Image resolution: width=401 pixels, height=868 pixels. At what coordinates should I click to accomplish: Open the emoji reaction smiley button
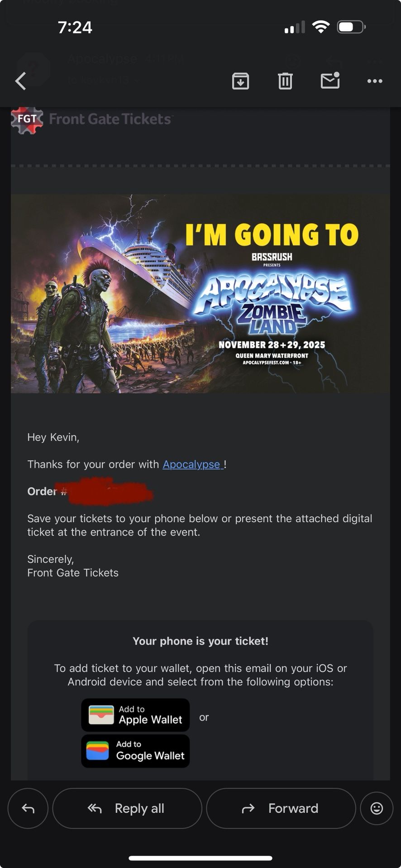(377, 808)
